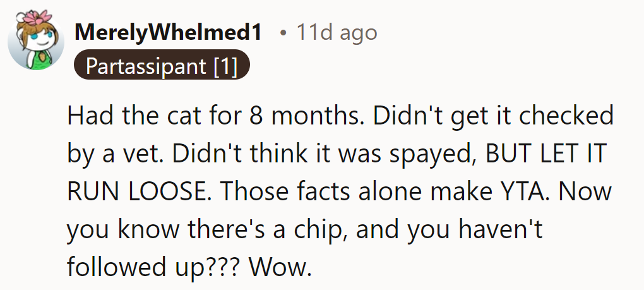Click MerelyWhelmed1's avatar image

(x=33, y=44)
